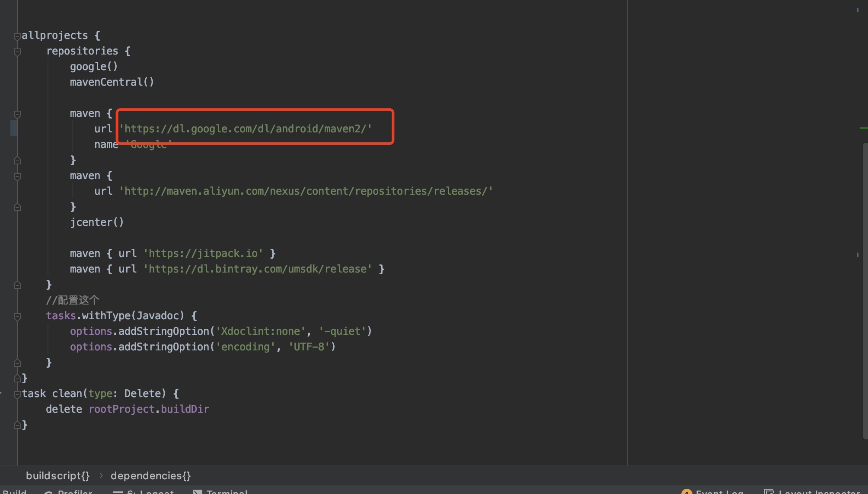Screen dimensions: 868x494
Task: Click fold end marker closing the allprojects block
Action: 17,379
